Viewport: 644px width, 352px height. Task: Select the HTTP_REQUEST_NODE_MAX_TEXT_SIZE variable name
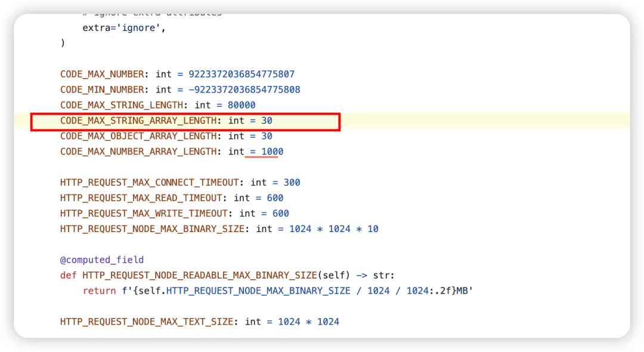[147, 322]
